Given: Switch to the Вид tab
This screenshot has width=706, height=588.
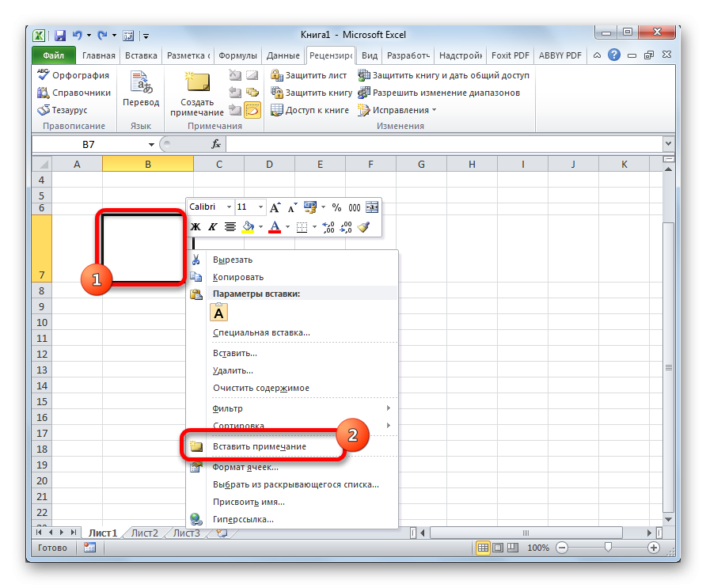Looking at the screenshot, I should [x=369, y=55].
